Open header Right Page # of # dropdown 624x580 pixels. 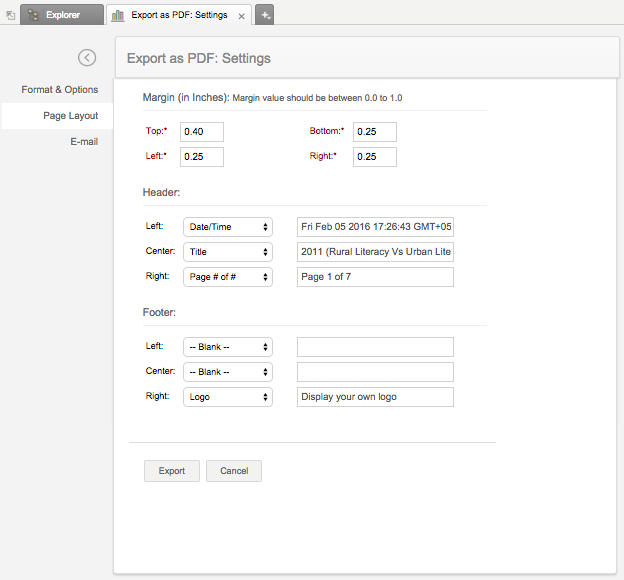(228, 277)
